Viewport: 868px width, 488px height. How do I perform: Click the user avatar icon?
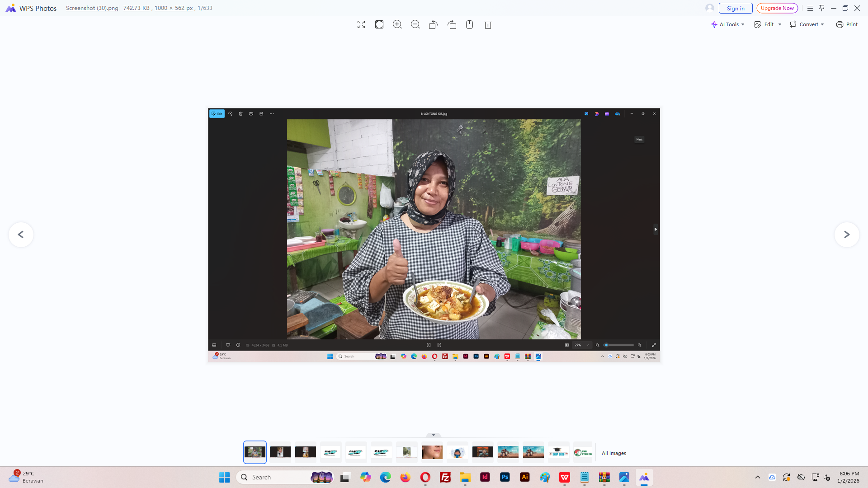(710, 8)
